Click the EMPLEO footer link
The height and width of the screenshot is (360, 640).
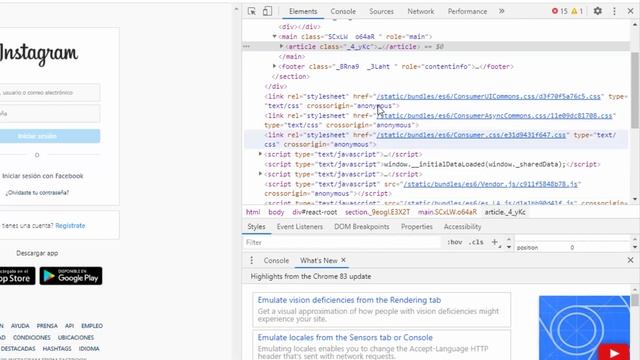92,326
